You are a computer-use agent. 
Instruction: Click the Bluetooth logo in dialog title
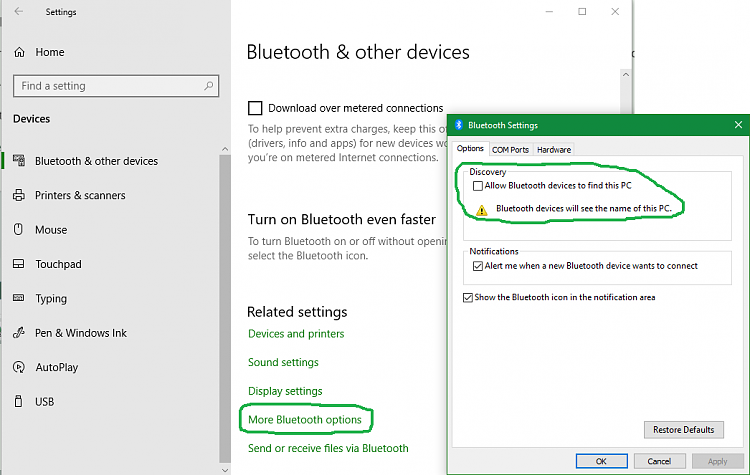[458, 125]
